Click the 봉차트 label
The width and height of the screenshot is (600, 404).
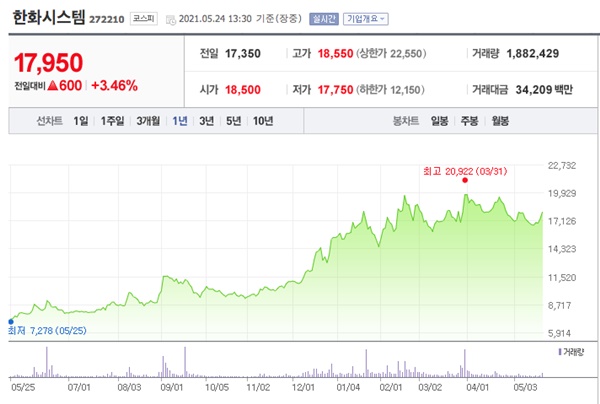406,121
